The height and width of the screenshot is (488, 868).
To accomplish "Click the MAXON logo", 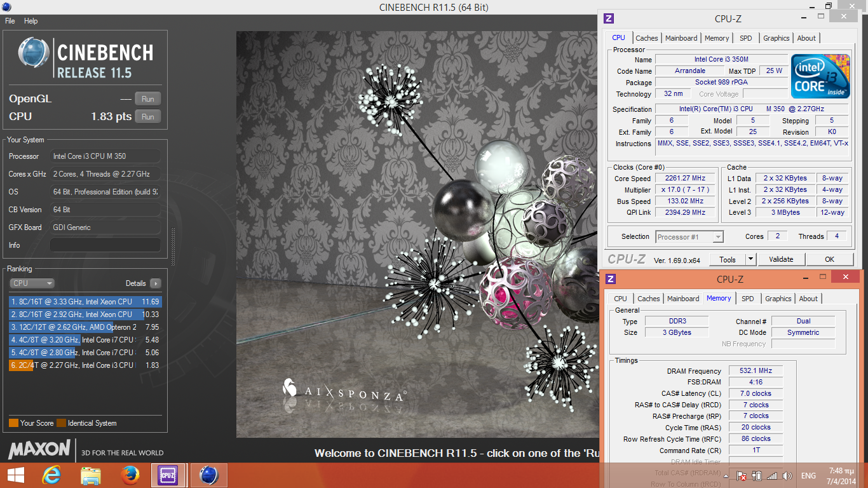I will (x=39, y=450).
